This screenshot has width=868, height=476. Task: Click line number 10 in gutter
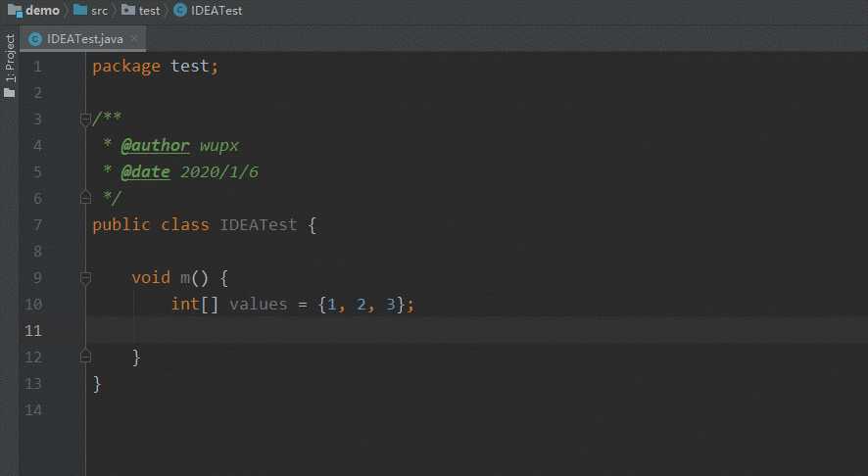[33, 305]
